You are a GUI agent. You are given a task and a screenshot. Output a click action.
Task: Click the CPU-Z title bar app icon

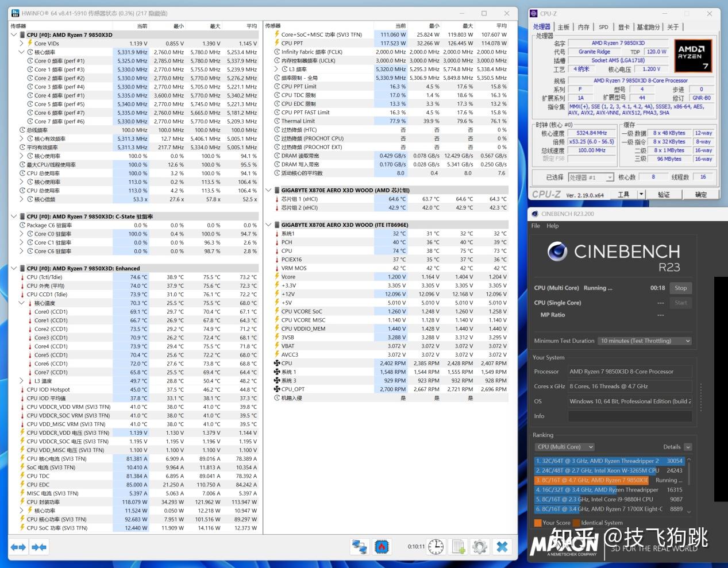534,13
